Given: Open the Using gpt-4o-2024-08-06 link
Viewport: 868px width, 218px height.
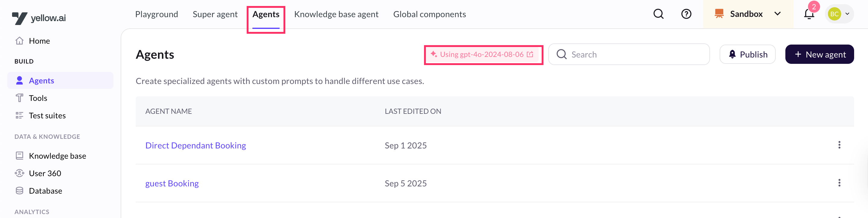Looking at the screenshot, I should click(x=482, y=54).
